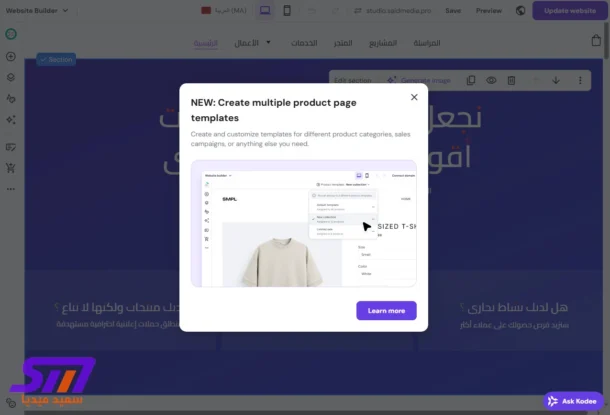The image size is (610, 415).
Task: Click the Update website button
Action: coord(570,11)
